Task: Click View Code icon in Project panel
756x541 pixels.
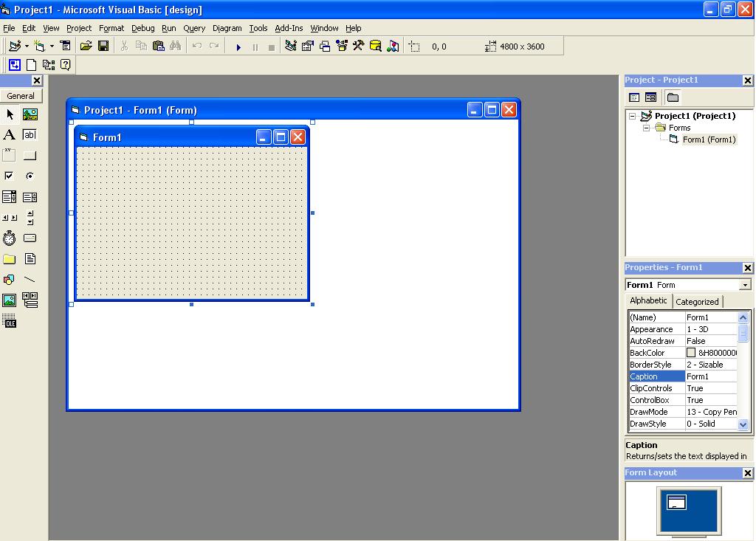Action: [x=634, y=97]
